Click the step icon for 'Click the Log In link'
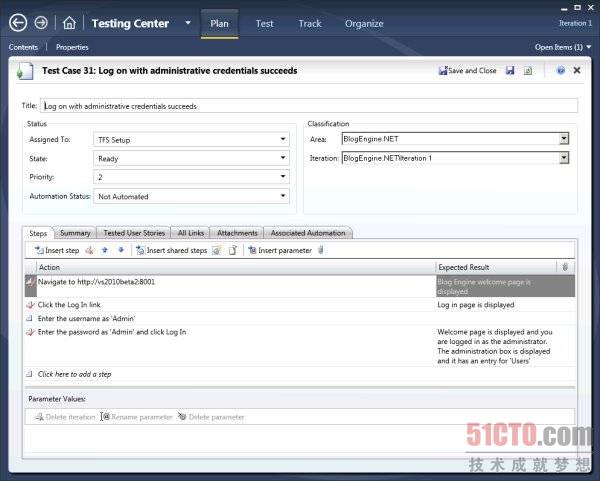The width and height of the screenshot is (600, 481). [x=30, y=305]
